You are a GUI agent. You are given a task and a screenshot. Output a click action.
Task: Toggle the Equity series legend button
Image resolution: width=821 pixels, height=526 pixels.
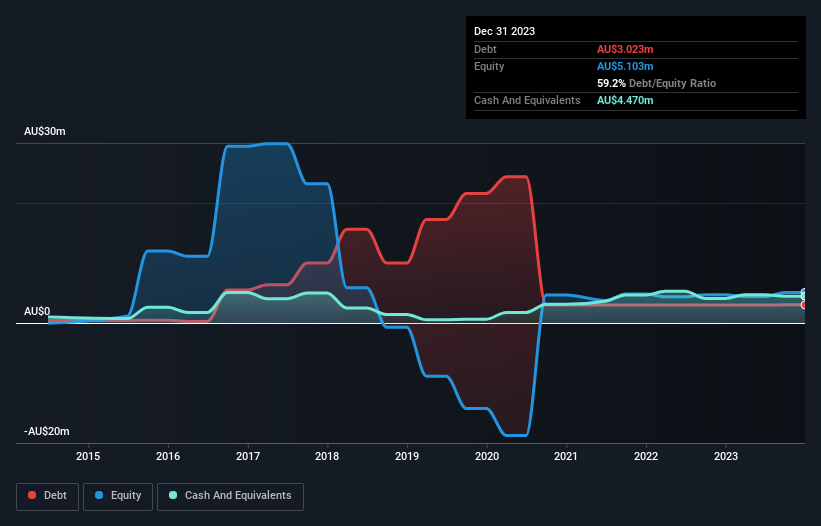point(118,496)
